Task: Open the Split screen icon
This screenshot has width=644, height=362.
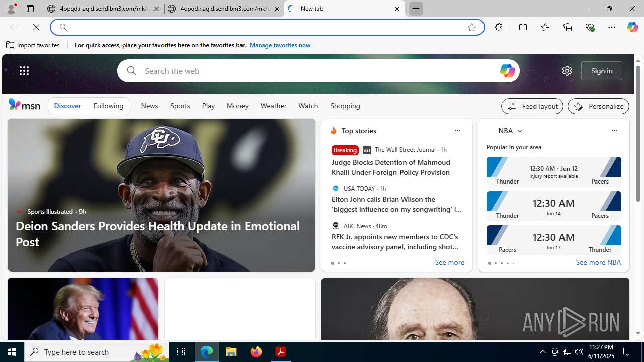Action: click(523, 27)
